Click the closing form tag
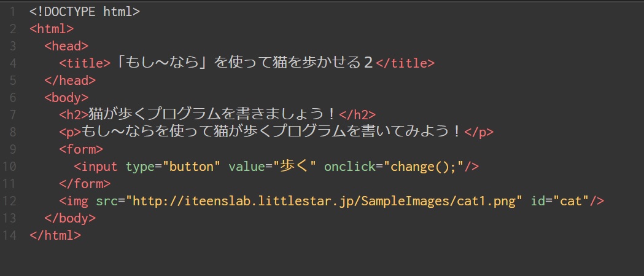The image size is (644, 276). pos(85,183)
